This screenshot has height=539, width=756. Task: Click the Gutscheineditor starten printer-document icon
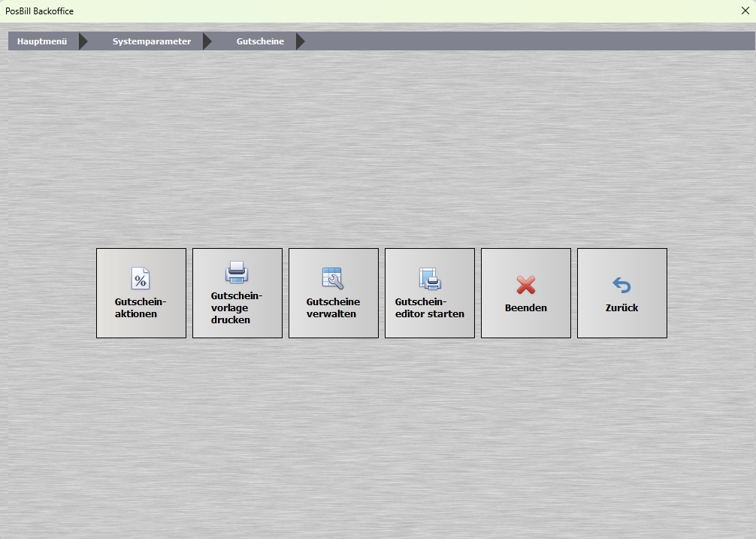point(429,279)
